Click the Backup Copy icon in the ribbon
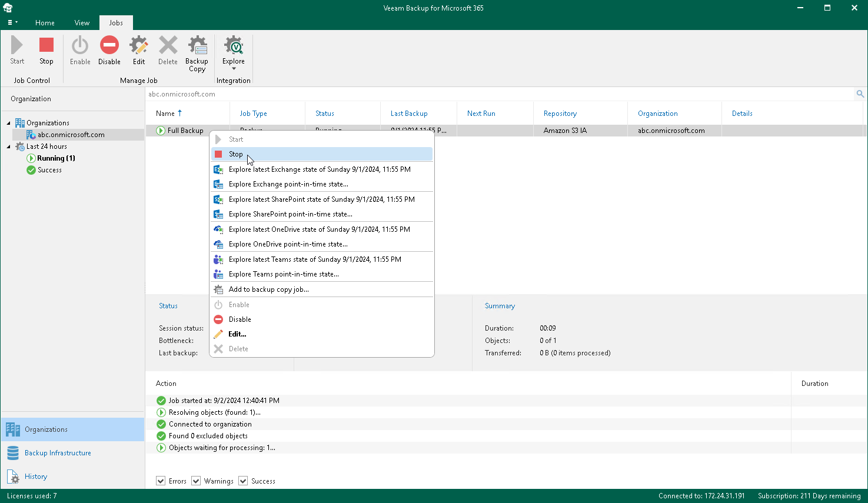This screenshot has height=503, width=868. click(197, 45)
